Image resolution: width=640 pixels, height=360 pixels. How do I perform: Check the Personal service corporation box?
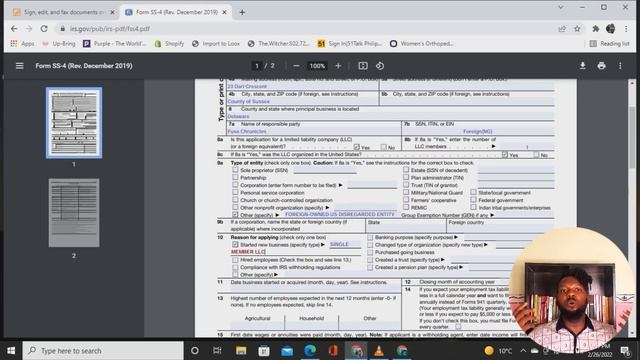point(235,192)
